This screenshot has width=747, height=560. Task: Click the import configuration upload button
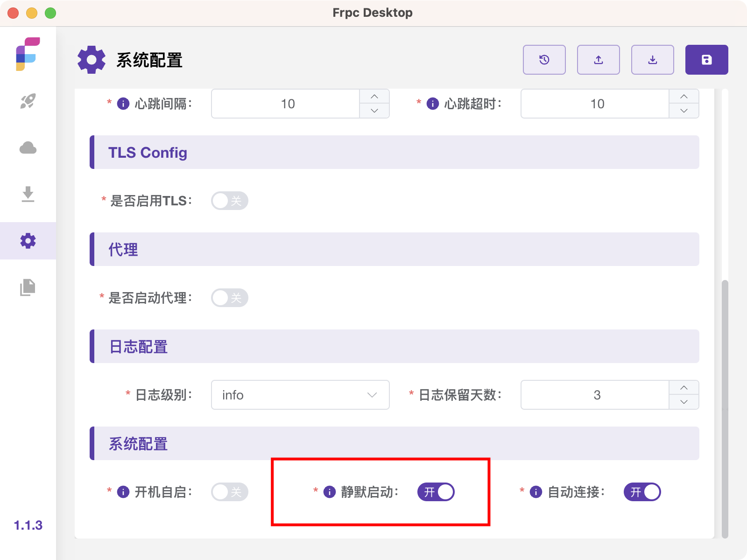[599, 60]
